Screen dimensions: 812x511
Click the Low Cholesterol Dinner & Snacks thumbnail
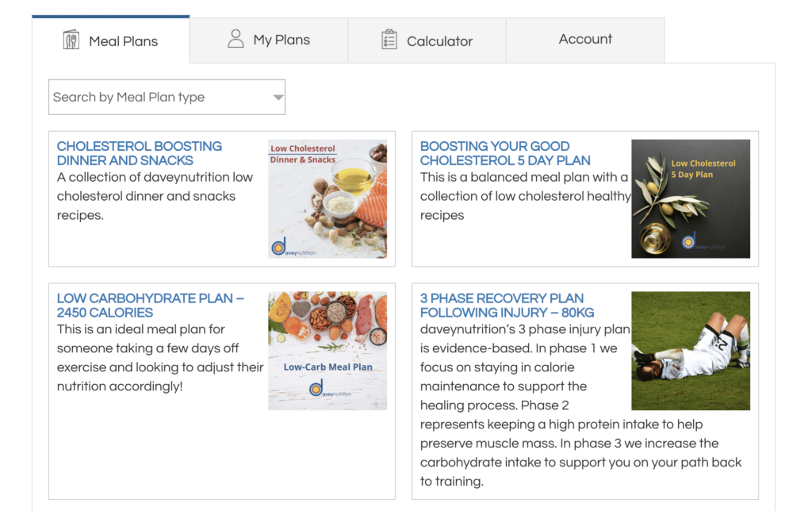click(327, 198)
